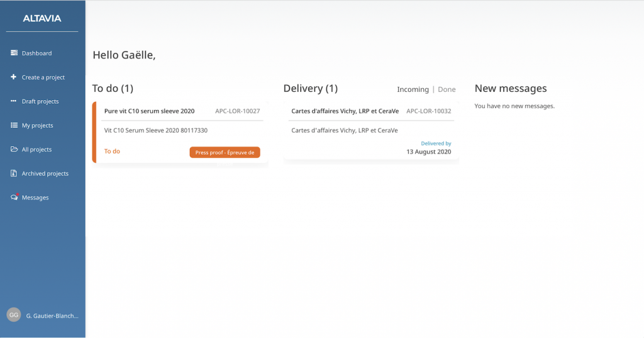Screen dimensions: 644x338
Task: Open Cartes d'affaires Vichy delivery card title
Action: (x=345, y=111)
